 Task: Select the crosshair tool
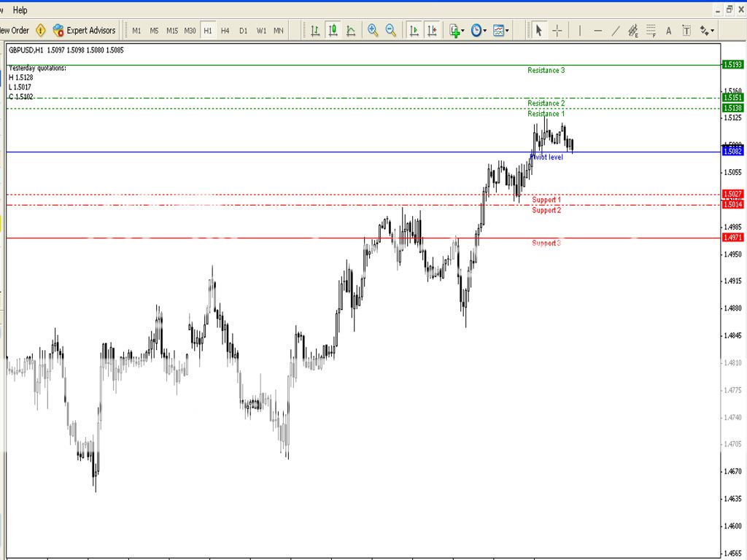click(557, 31)
